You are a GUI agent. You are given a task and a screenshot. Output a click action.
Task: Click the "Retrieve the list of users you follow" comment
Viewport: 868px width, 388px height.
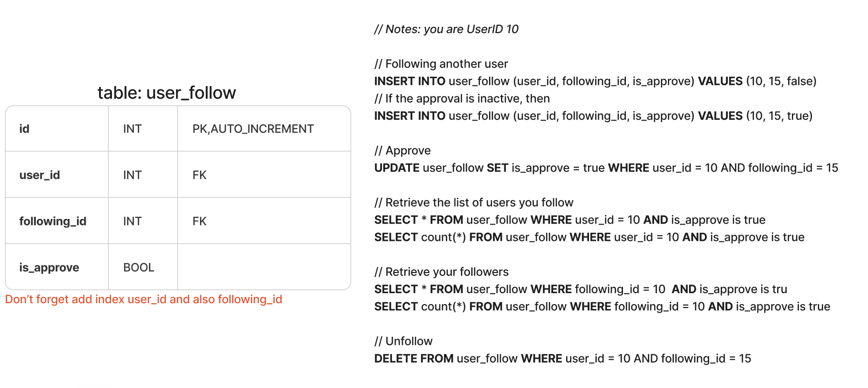coord(474,203)
